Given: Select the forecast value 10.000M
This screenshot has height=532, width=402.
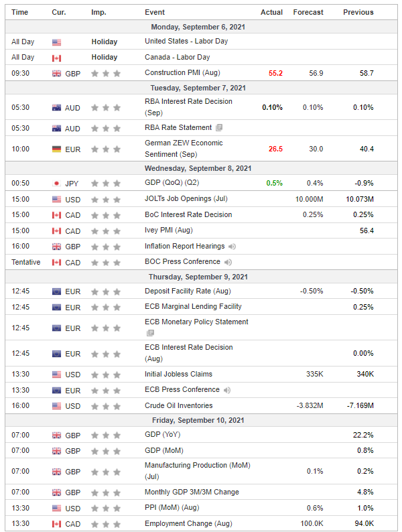Looking at the screenshot, I should coord(309,199).
